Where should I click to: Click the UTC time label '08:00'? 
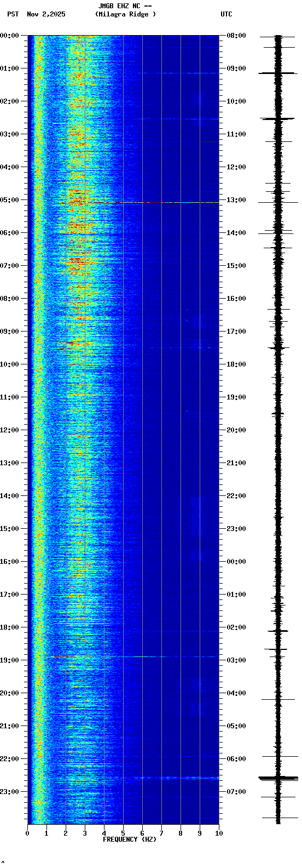click(236, 36)
